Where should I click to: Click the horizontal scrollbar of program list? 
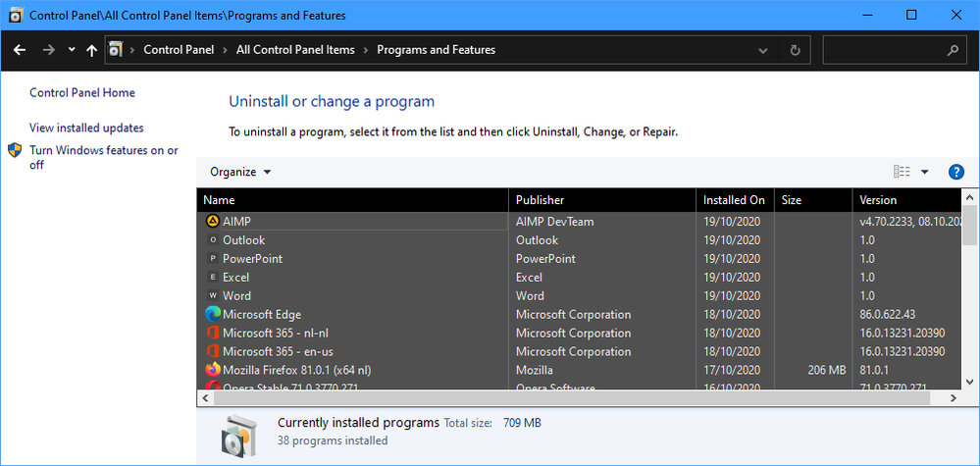579,397
